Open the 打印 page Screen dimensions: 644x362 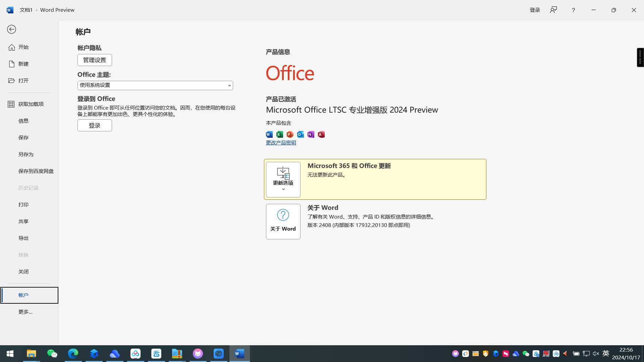(x=29, y=205)
